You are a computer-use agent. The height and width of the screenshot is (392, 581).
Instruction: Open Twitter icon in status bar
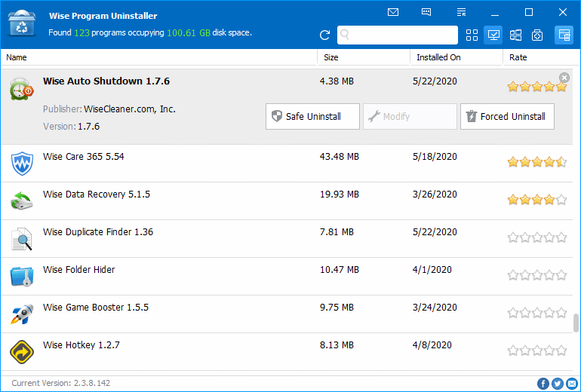pyautogui.click(x=558, y=384)
